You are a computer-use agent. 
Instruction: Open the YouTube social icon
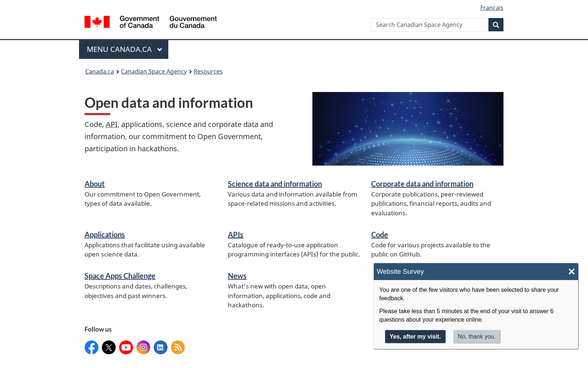click(126, 347)
